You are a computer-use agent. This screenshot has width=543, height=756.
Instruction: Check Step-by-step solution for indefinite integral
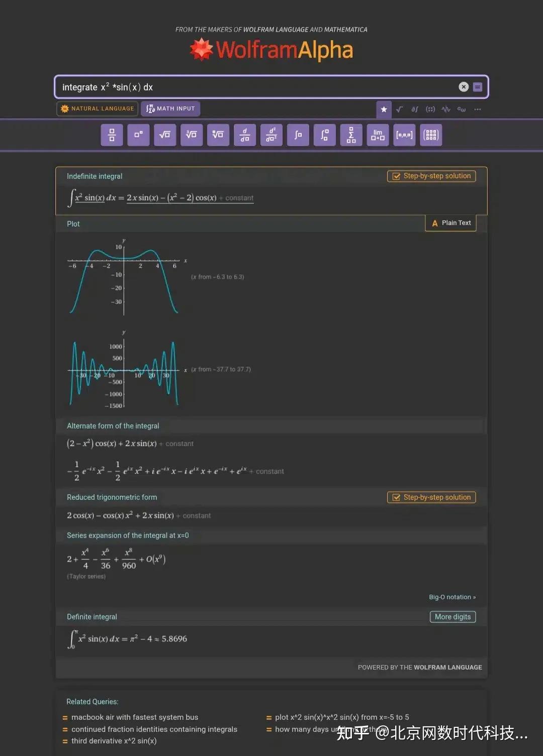431,176
